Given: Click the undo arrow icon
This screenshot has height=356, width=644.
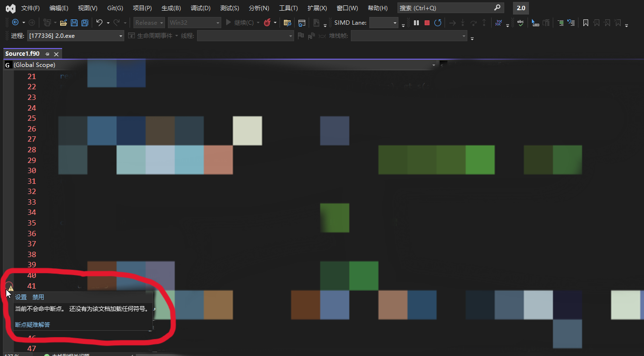Looking at the screenshot, I should (x=99, y=22).
